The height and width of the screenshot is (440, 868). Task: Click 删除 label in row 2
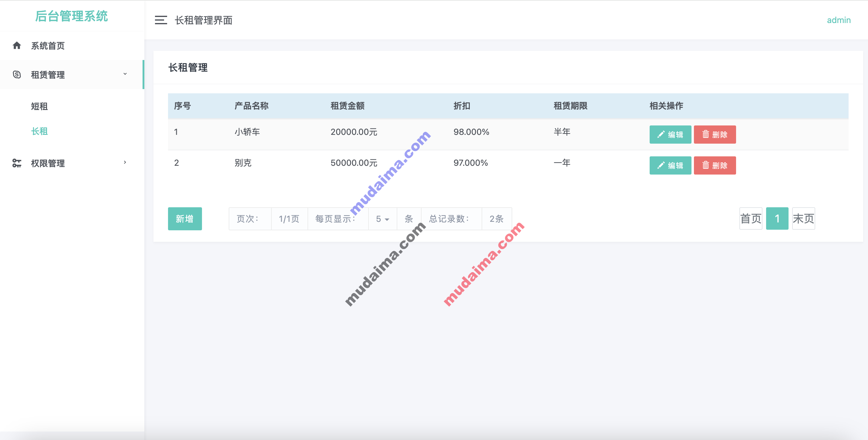(720, 166)
